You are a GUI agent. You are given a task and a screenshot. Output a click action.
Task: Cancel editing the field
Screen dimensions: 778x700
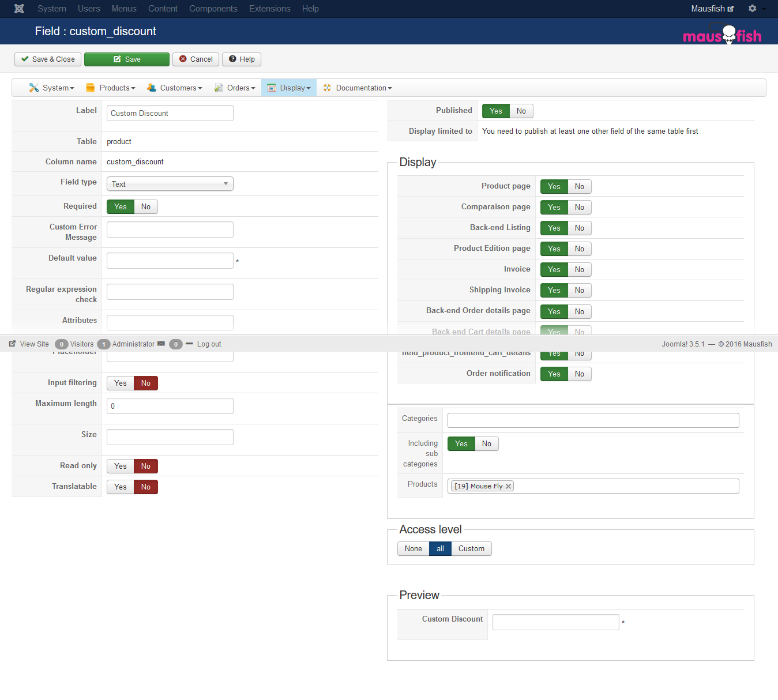(196, 59)
